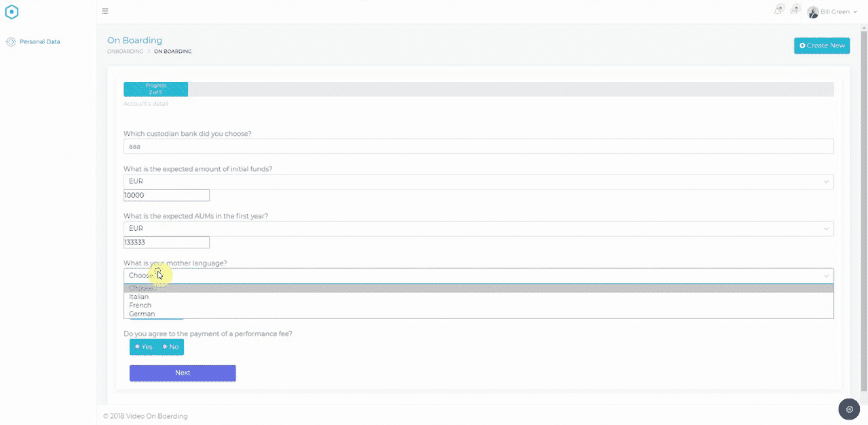The image size is (868, 425).
Task: Open the notifications bell
Action: coord(778,10)
